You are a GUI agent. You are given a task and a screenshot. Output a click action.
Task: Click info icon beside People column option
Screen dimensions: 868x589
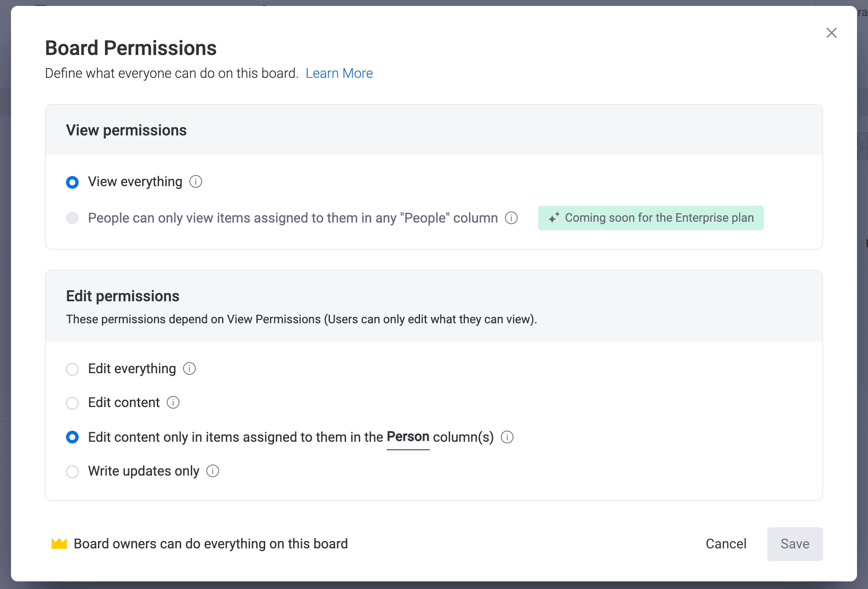(x=511, y=218)
